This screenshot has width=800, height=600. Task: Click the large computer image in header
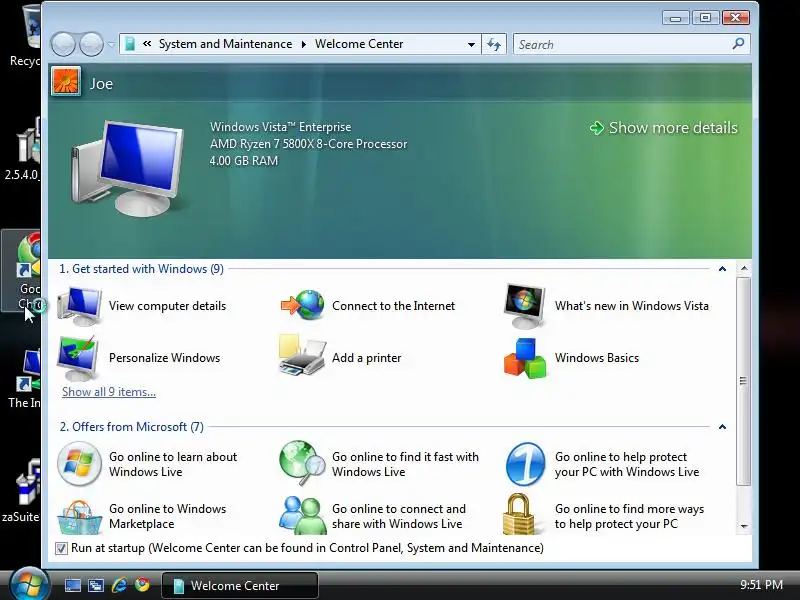click(128, 168)
